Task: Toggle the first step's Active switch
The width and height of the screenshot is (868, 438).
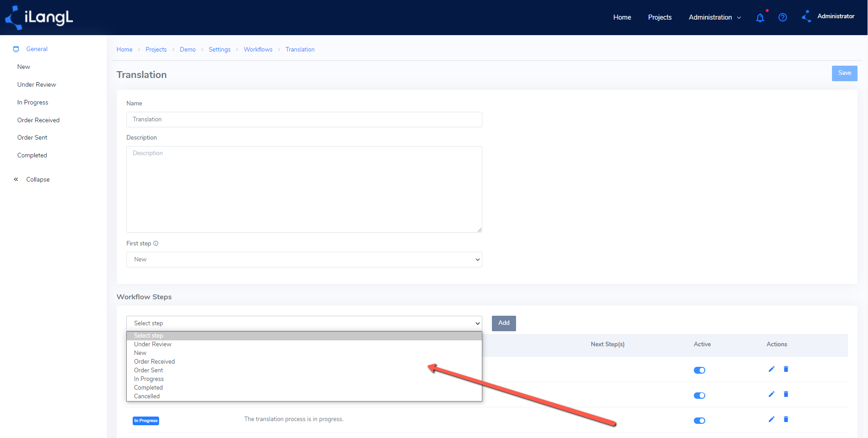Action: [699, 370]
